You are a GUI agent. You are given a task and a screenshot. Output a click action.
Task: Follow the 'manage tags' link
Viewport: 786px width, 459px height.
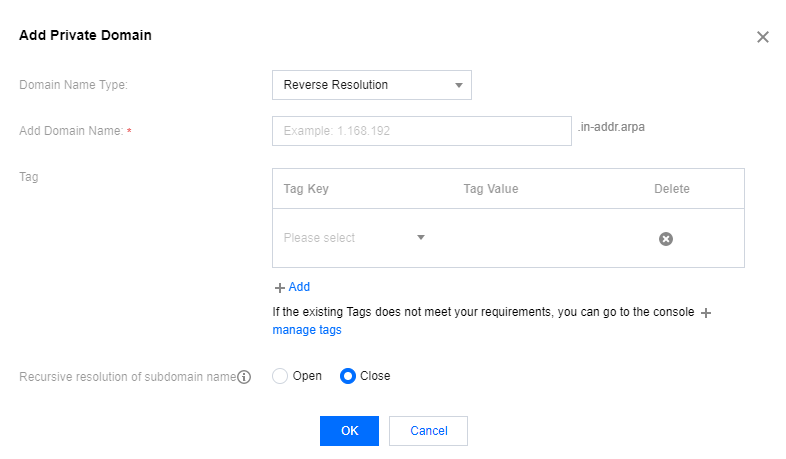pos(307,330)
